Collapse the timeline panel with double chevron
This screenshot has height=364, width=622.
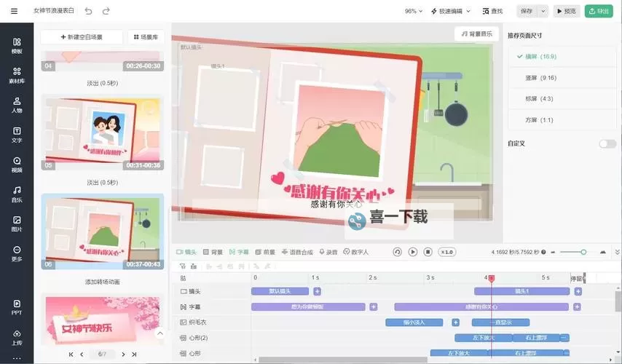(617, 252)
